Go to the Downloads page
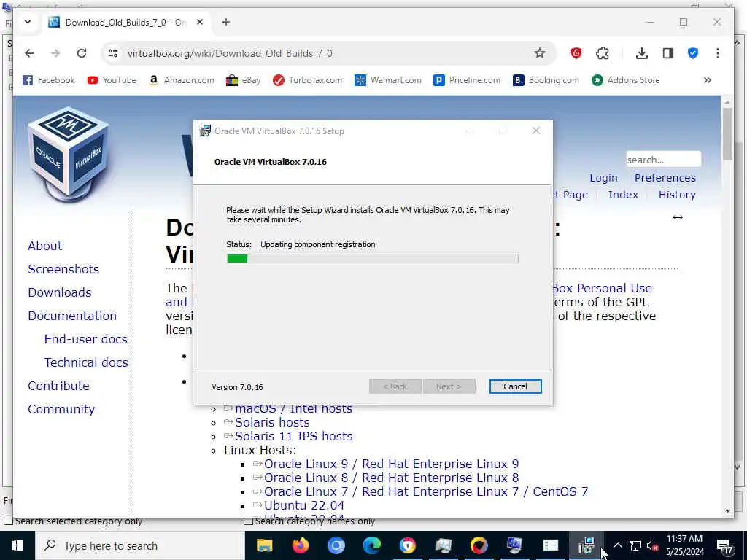Viewport: 747px width, 560px height. tap(60, 292)
